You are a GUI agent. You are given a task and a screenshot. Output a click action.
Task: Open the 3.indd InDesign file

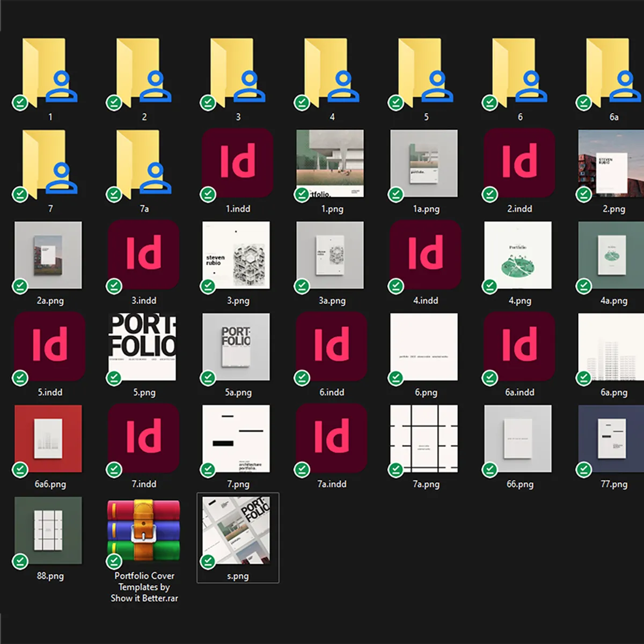[143, 254]
